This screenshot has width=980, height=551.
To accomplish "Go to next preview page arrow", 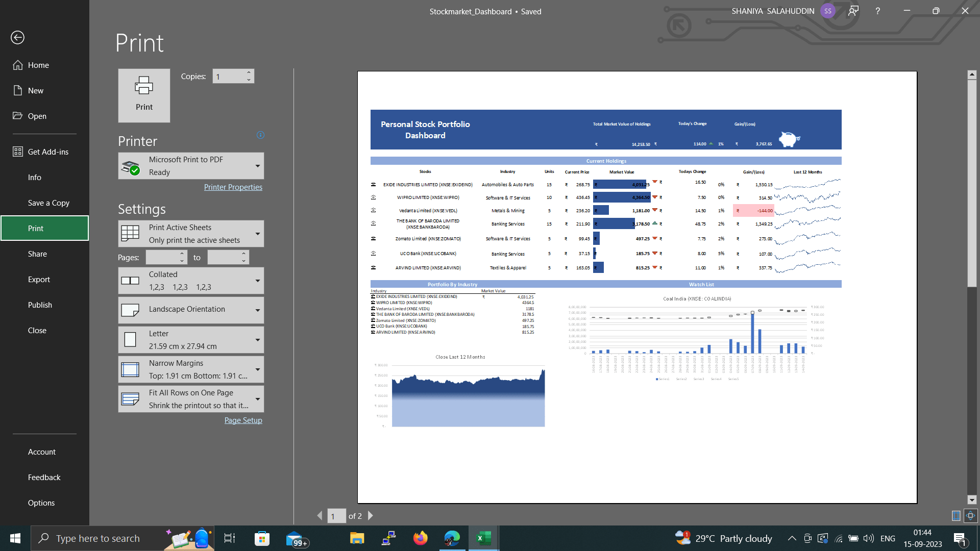I will pos(371,516).
